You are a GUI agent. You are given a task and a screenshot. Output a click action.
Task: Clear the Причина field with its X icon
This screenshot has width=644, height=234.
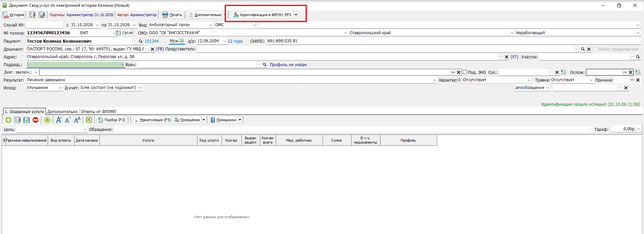click(638, 80)
